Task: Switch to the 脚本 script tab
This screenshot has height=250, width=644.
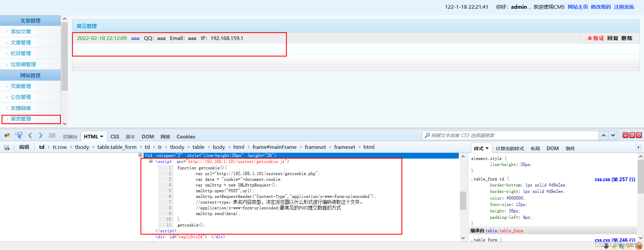Action: pyautogui.click(x=130, y=137)
